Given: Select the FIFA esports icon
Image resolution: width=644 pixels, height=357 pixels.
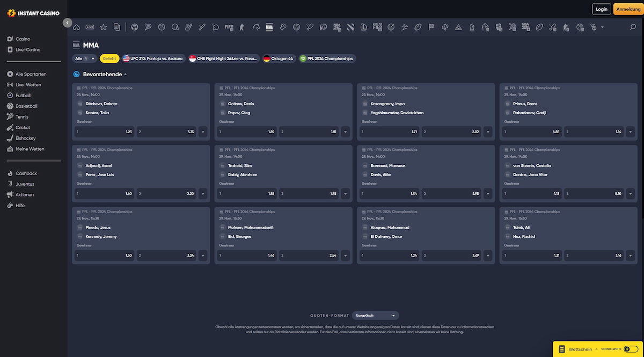Looking at the screenshot, I should [229, 27].
